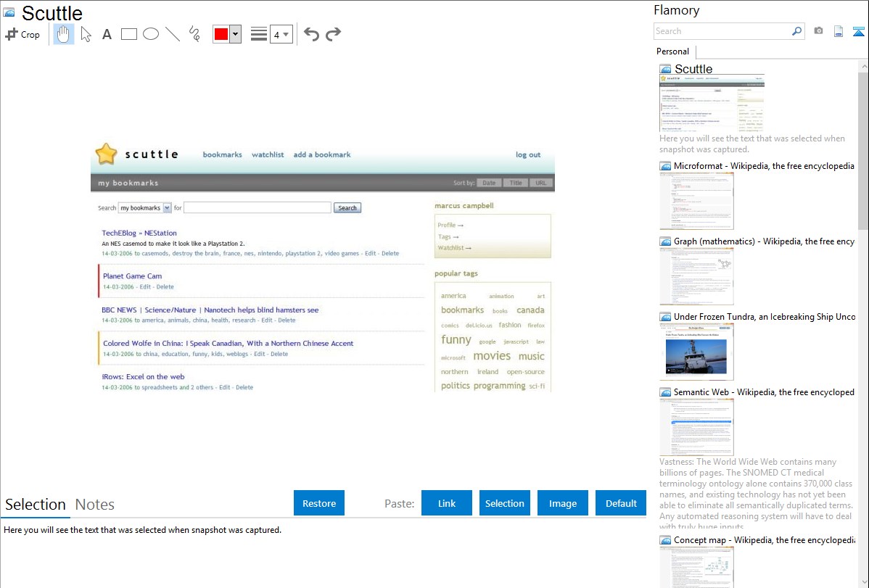Click the line thickness icon

coord(258,34)
